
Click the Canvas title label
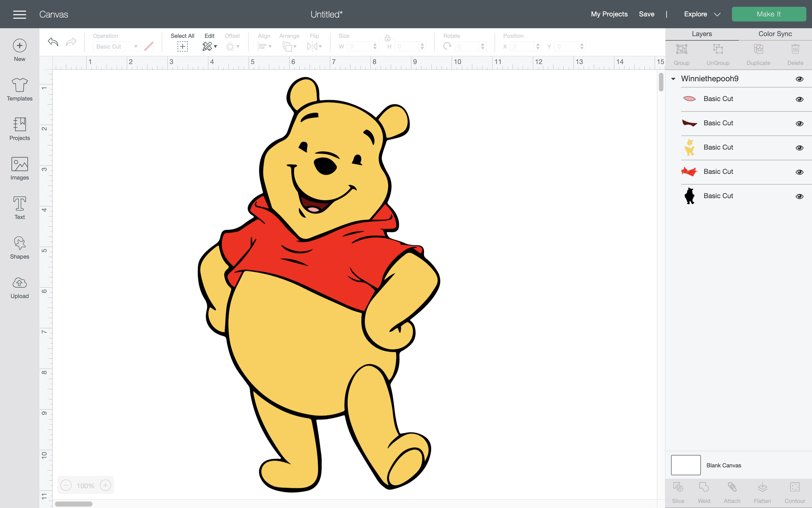click(54, 14)
